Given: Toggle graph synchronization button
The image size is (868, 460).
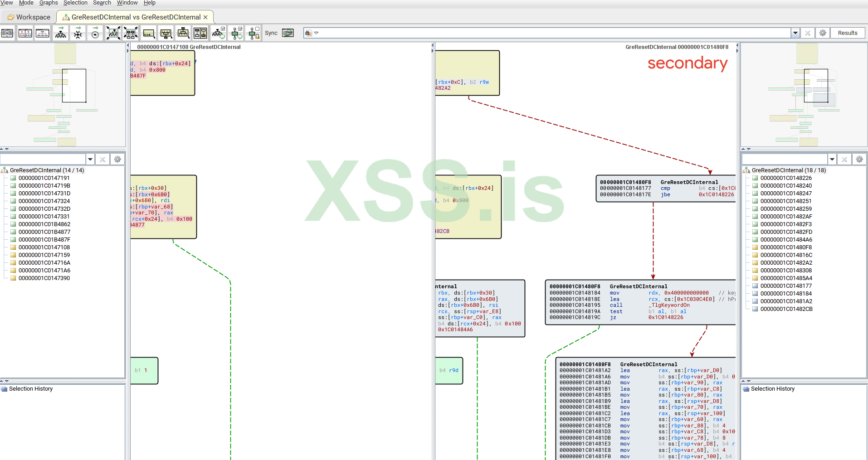Looking at the screenshot, I should 288,33.
